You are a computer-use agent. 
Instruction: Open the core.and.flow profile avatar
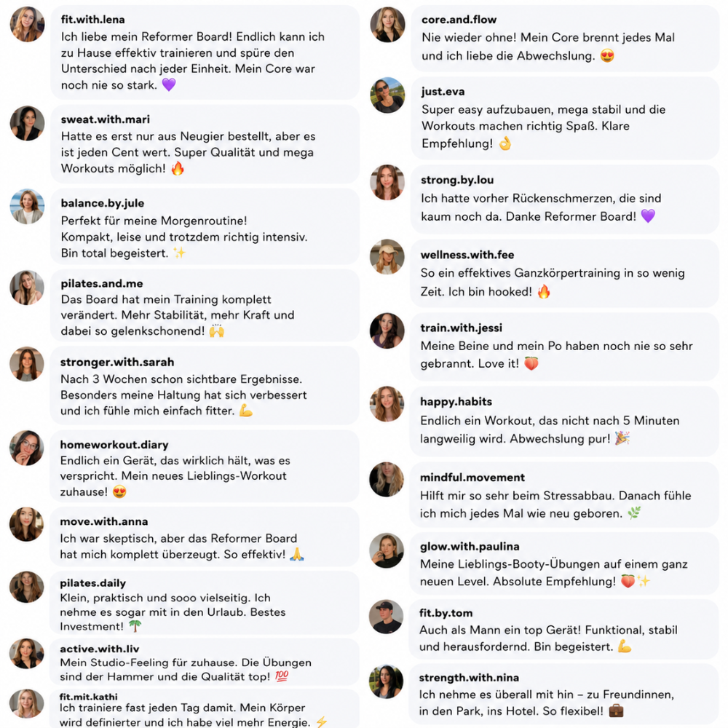point(388,25)
